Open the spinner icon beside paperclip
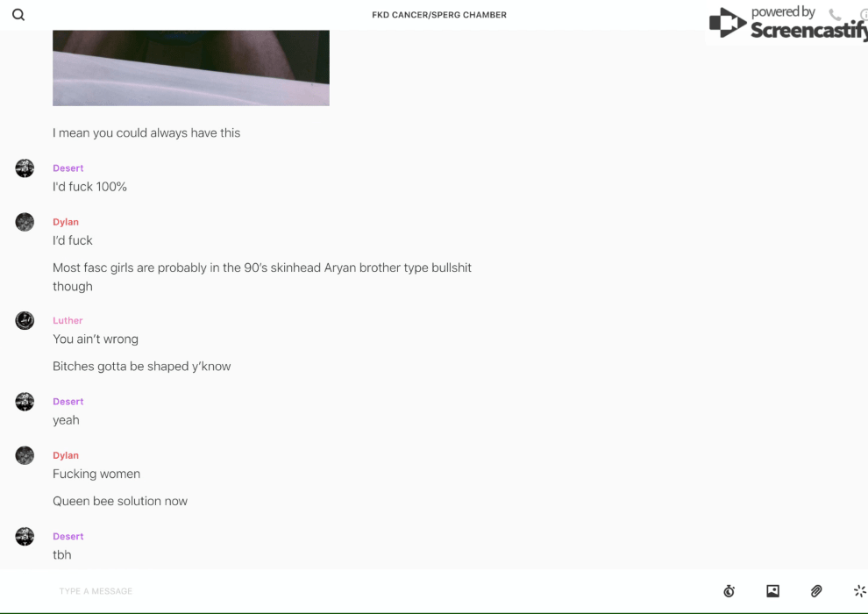Image resolution: width=868 pixels, height=614 pixels. click(x=860, y=590)
